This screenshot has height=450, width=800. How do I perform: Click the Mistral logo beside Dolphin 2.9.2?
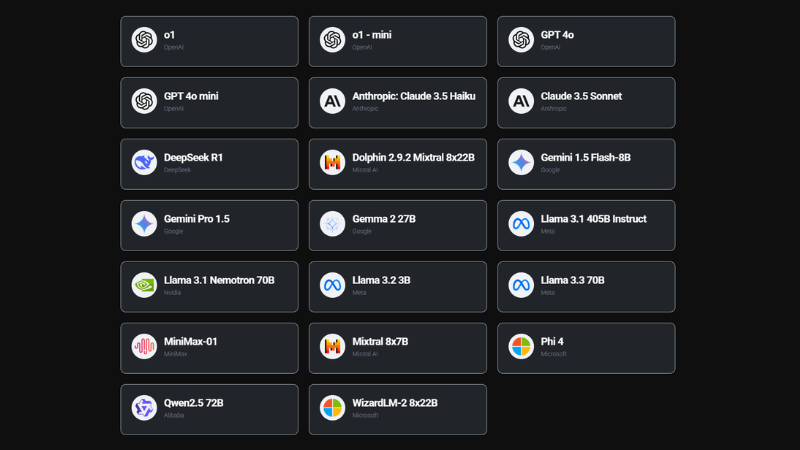tap(332, 162)
